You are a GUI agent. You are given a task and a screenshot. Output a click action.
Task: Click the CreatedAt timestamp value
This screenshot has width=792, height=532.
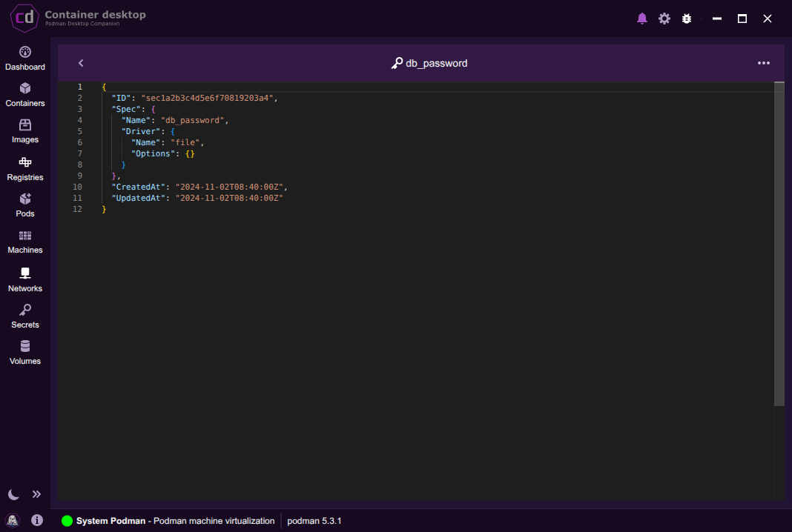click(x=229, y=187)
